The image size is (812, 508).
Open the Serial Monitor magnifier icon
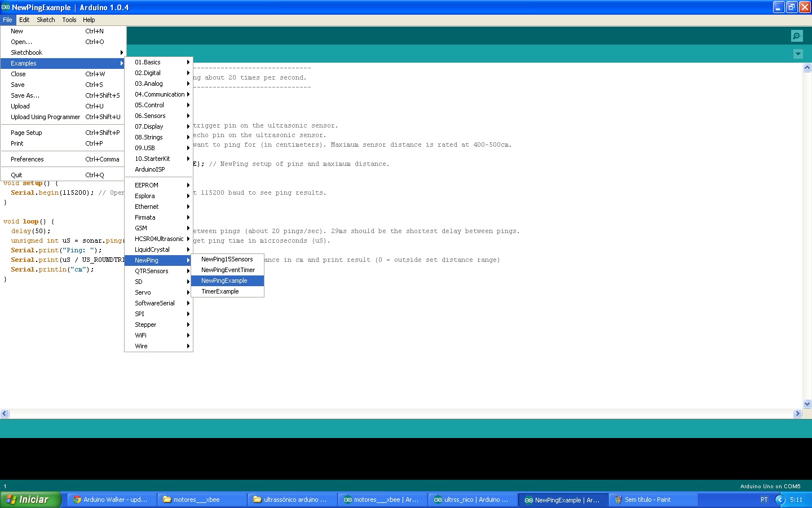(797, 36)
